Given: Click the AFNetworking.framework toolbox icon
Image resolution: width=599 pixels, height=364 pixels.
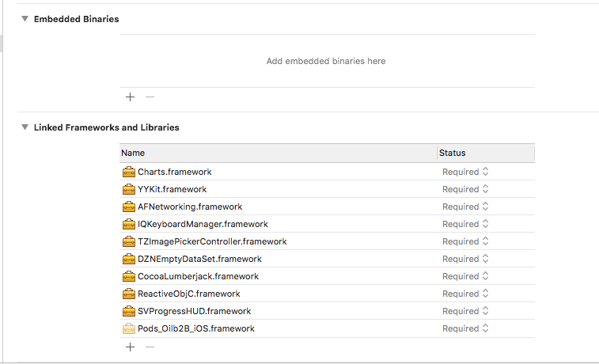Looking at the screenshot, I should [x=129, y=207].
